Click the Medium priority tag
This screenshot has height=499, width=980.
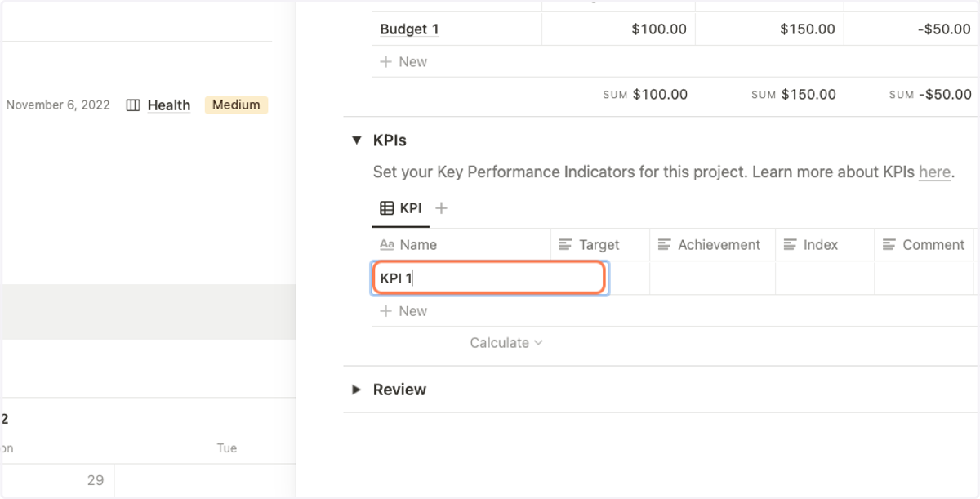236,105
